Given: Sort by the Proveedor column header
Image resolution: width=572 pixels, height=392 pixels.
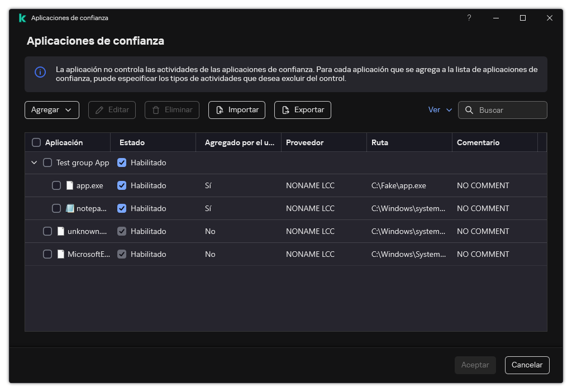Looking at the screenshot, I should click(305, 142).
